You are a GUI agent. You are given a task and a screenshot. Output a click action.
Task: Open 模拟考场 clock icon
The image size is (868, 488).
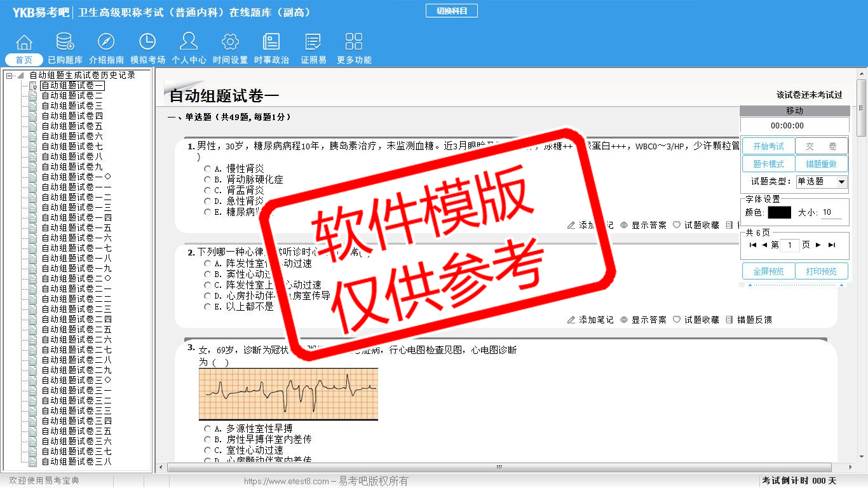pos(147,43)
